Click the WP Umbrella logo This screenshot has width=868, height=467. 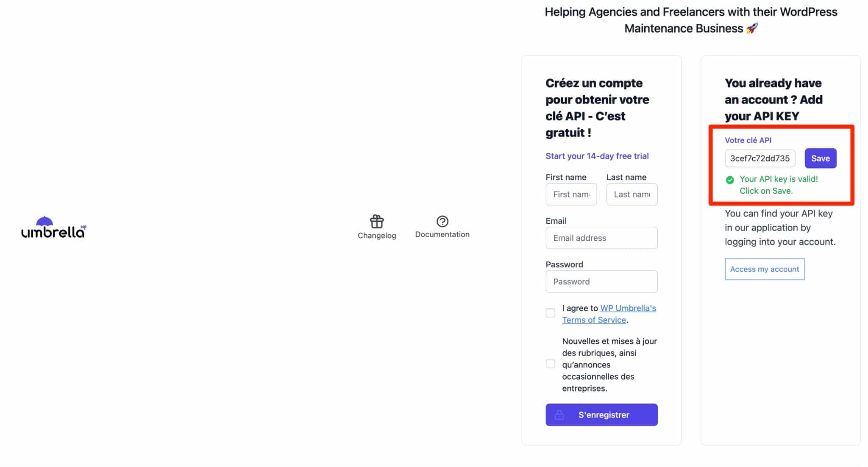click(x=53, y=228)
